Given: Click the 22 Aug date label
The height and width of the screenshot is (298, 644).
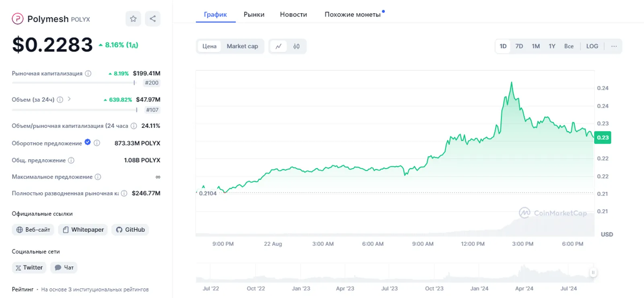Looking at the screenshot, I should click(x=273, y=244).
